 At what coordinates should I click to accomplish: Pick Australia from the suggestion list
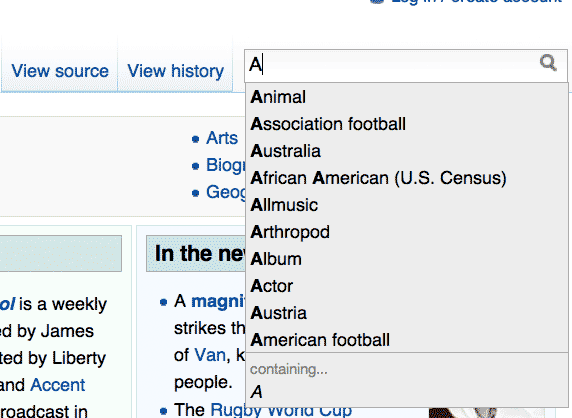407,151
